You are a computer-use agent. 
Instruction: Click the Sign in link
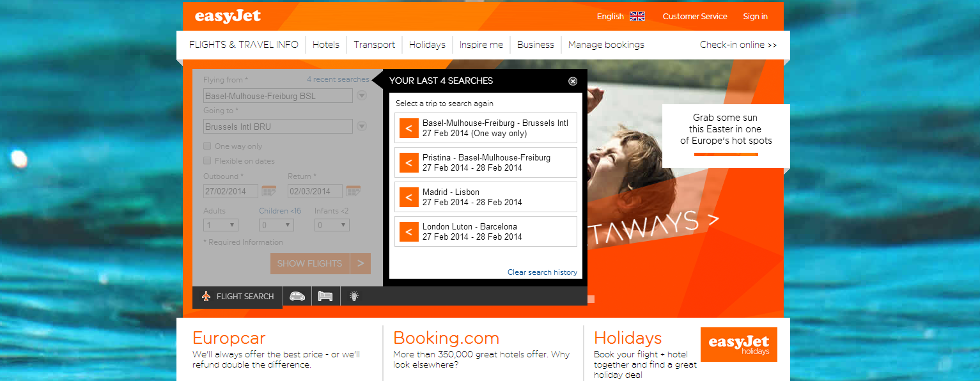coord(755,17)
